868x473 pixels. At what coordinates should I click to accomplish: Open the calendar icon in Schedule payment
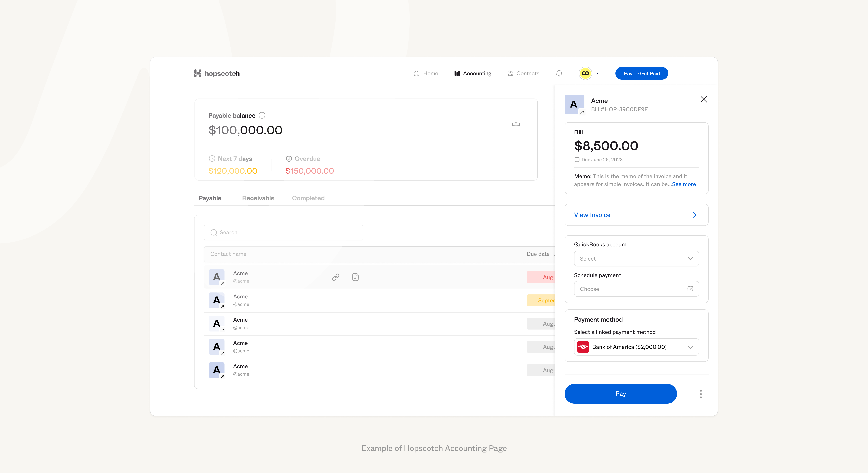(x=690, y=289)
